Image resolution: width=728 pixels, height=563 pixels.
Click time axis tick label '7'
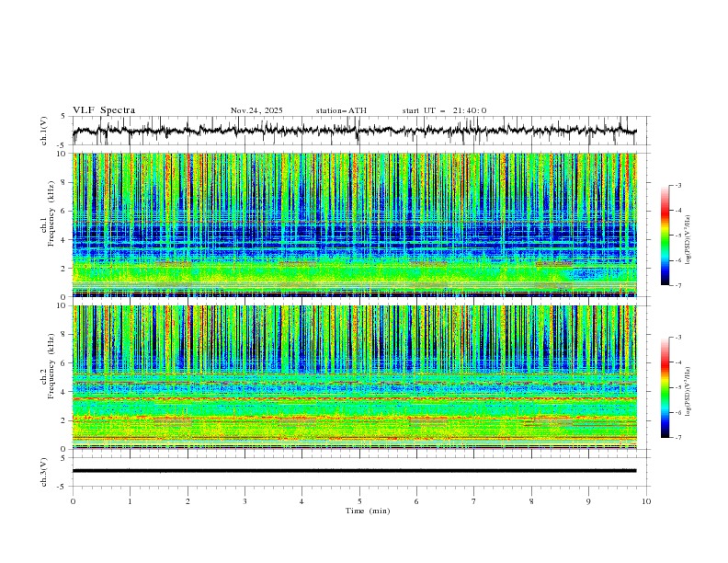tap(474, 501)
